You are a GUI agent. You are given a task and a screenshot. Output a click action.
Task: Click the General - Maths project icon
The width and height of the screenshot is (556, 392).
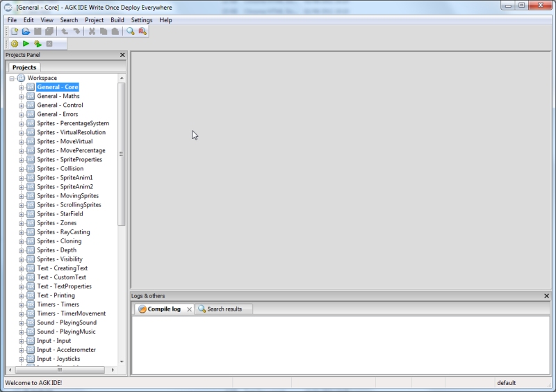31,96
